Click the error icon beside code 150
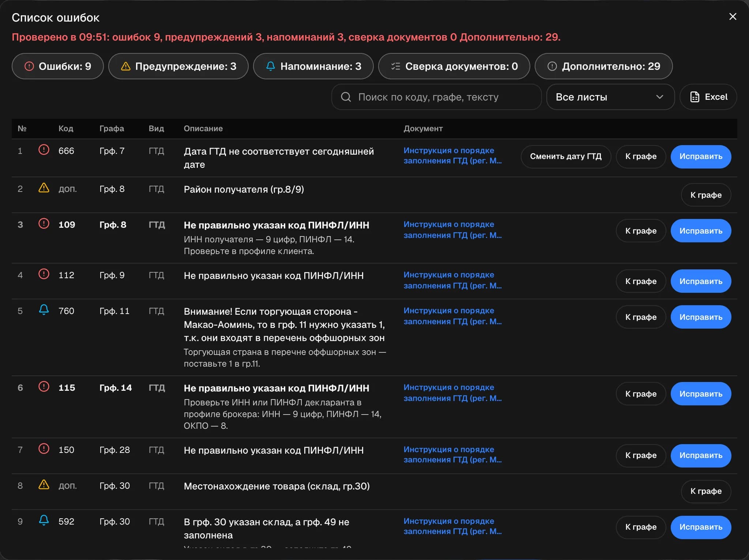This screenshot has height=560, width=749. (44, 449)
